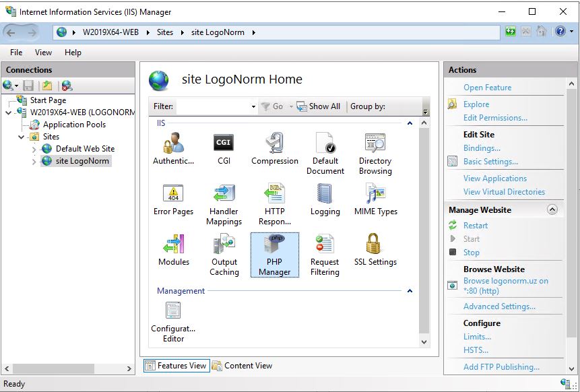Click in the Filter input field
This screenshot has height=392, width=580.
click(x=213, y=106)
